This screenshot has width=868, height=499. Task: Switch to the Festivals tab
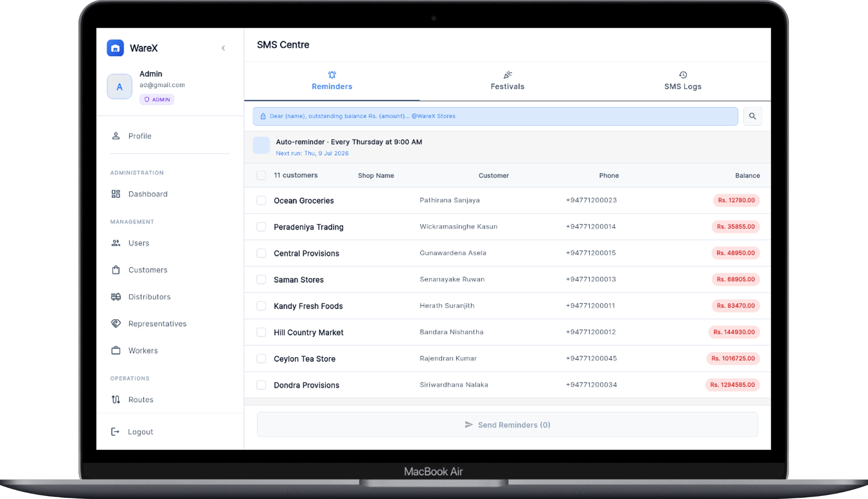coord(508,82)
